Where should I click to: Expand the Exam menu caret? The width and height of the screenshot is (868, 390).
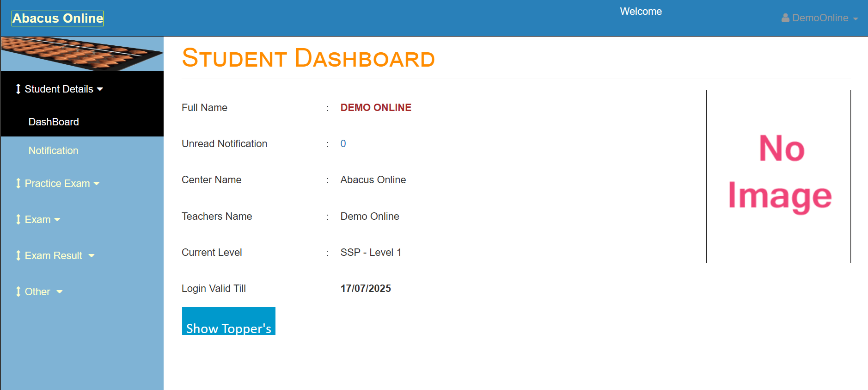57,220
